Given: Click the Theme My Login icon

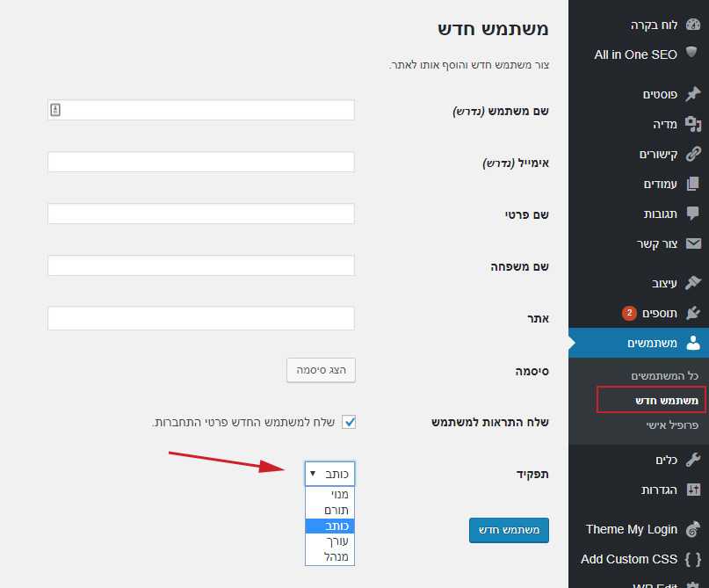Looking at the screenshot, I should [x=692, y=529].
